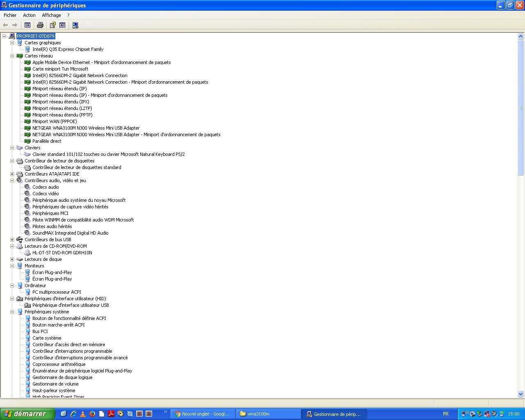Click the vertical scrollbar up arrow
525x420 pixels.
pyautogui.click(x=521, y=37)
